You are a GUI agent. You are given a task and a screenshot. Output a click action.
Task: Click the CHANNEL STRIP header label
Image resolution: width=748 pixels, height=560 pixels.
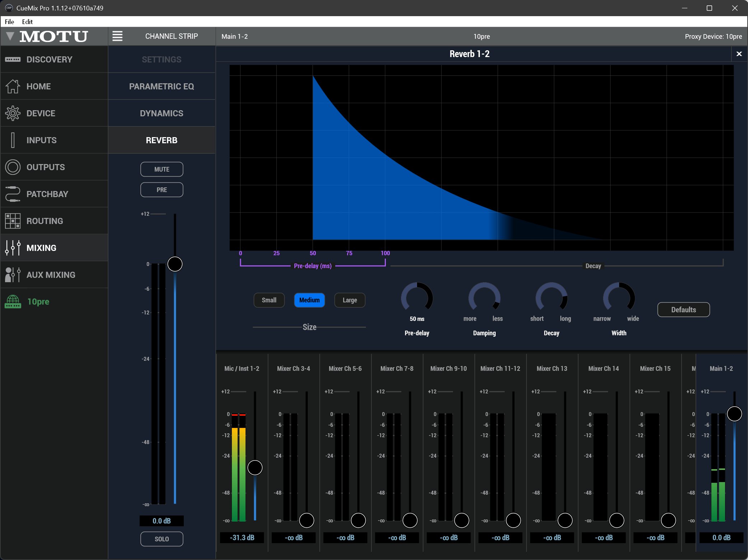point(172,36)
